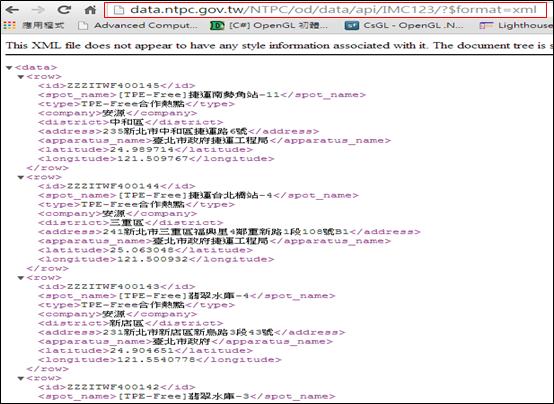Click longitude value 121.509767
The width and height of the screenshot is (554, 404).
point(153,159)
